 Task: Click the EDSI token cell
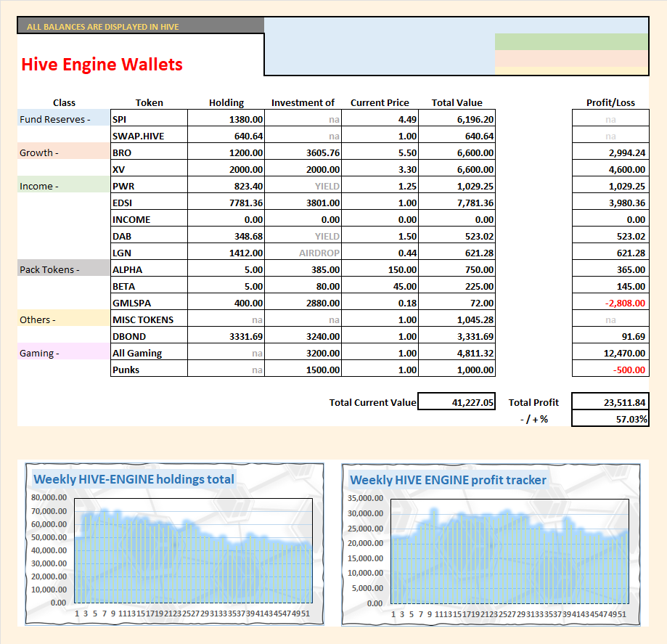pos(149,201)
